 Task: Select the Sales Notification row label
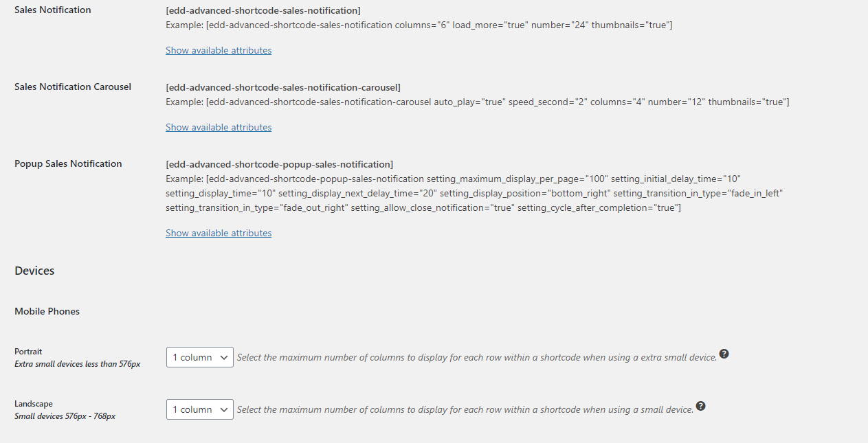[x=53, y=10]
